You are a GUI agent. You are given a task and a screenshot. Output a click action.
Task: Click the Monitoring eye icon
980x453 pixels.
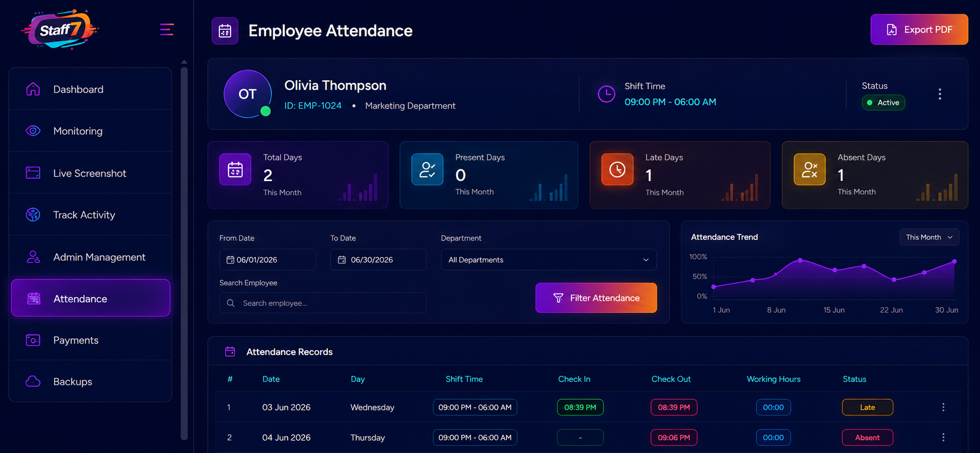[33, 131]
